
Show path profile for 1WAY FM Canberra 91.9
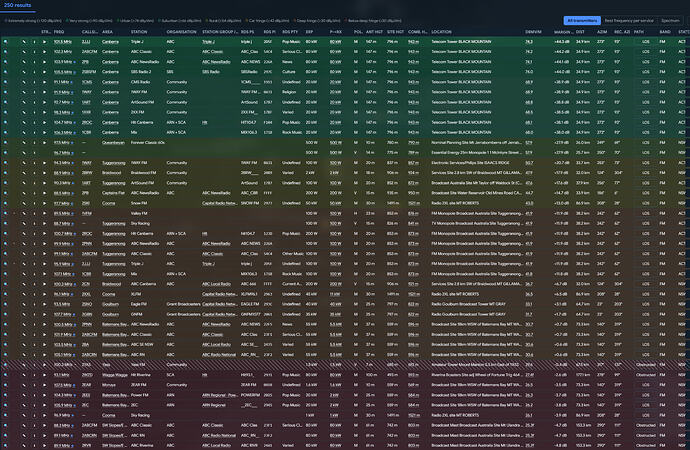(24, 92)
